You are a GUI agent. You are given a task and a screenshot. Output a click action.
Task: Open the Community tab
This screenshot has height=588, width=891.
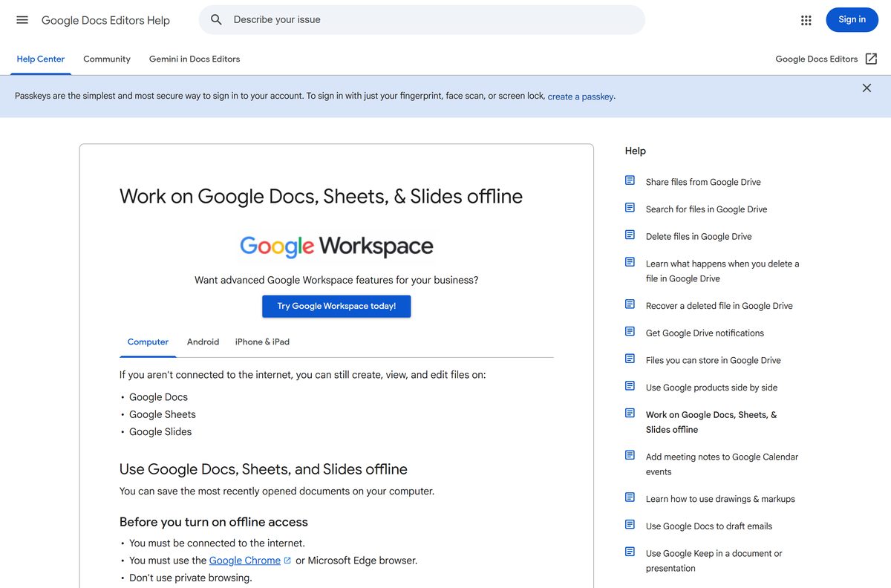pos(107,59)
